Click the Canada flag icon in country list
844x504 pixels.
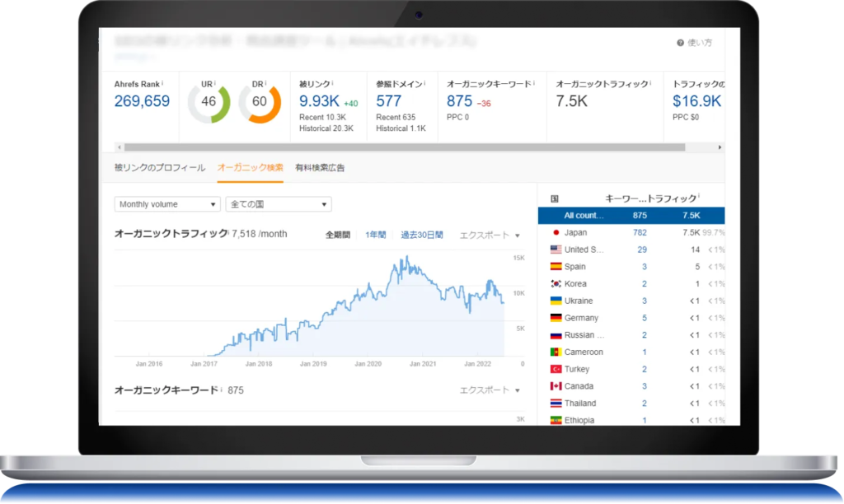point(555,386)
